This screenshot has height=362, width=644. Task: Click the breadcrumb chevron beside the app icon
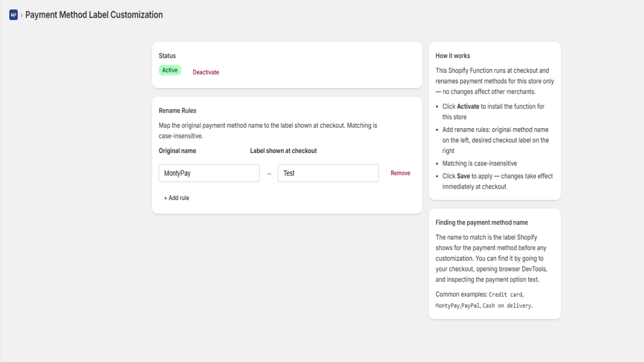point(21,15)
